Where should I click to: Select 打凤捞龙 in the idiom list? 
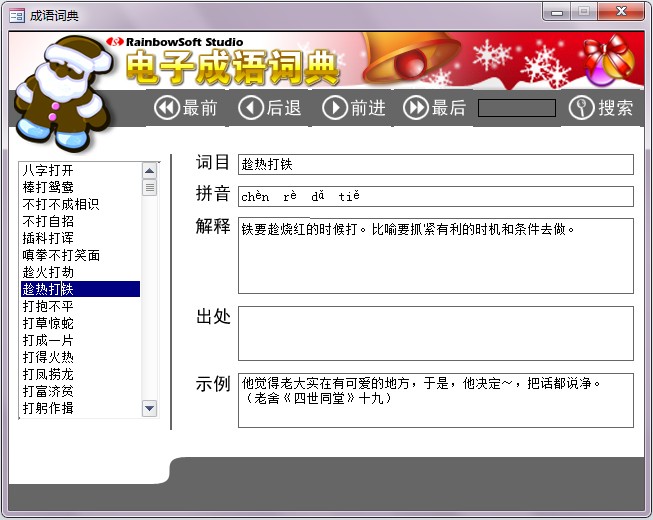point(80,374)
